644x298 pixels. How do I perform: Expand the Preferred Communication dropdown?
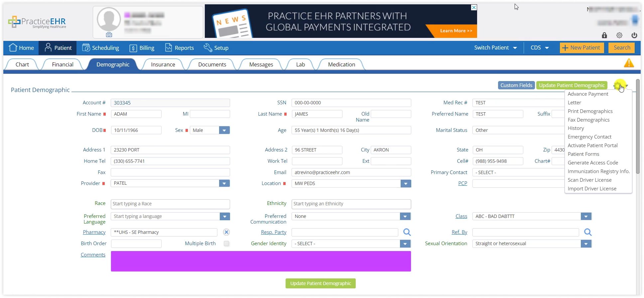[405, 216]
